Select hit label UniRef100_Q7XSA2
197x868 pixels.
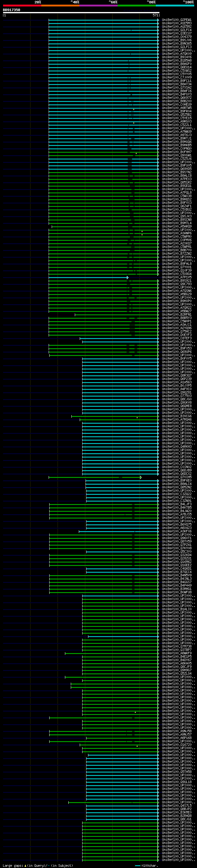pos(176,88)
